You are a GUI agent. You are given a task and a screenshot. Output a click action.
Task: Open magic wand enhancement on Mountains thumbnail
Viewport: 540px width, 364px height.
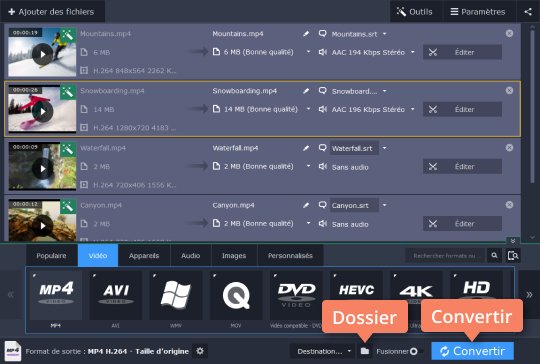68,35
